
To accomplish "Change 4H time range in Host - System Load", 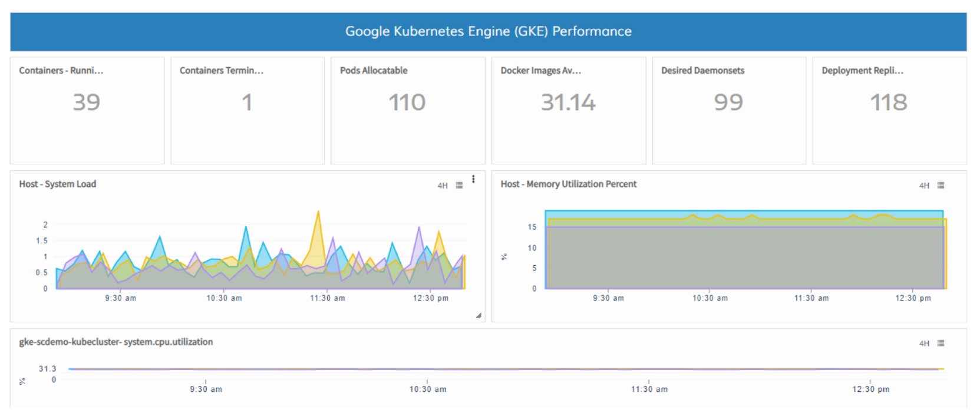I will click(x=443, y=186).
